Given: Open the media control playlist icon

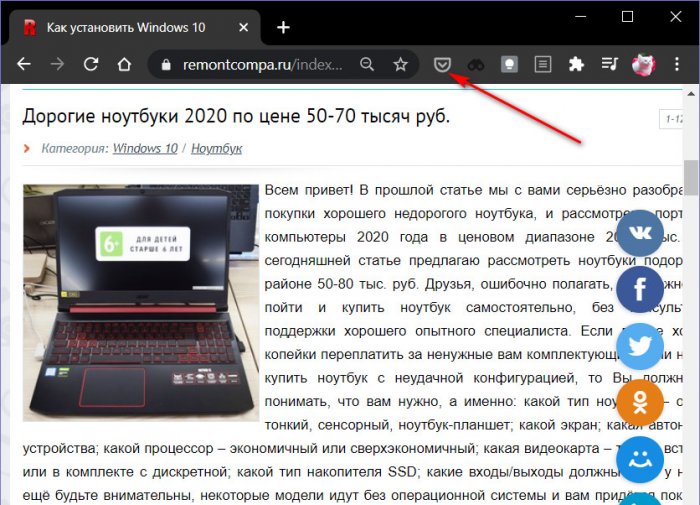Looking at the screenshot, I should coord(608,64).
